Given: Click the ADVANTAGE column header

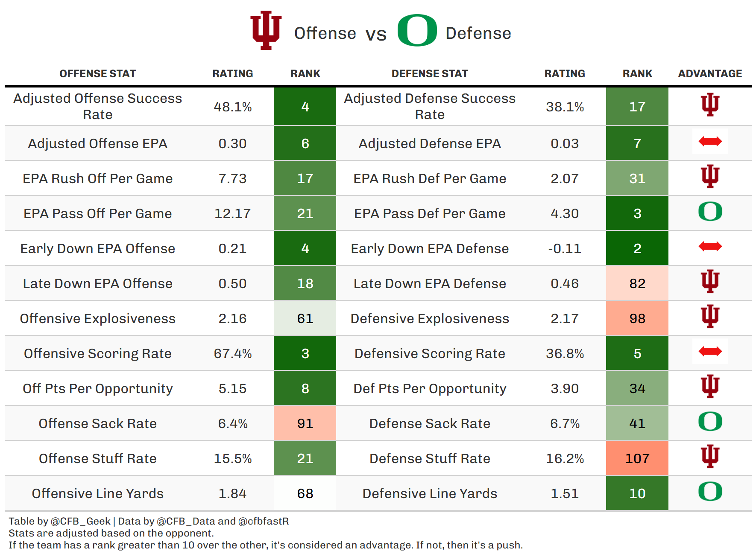Looking at the screenshot, I should [710, 74].
